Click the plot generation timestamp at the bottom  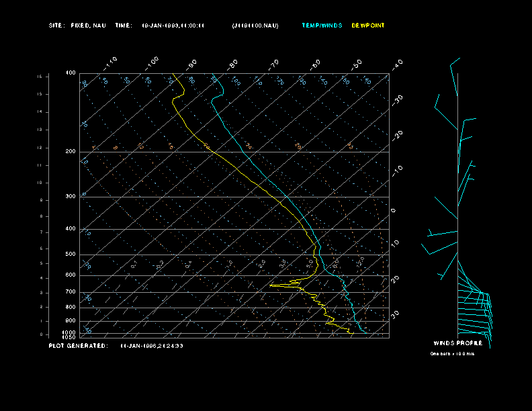coord(152,346)
